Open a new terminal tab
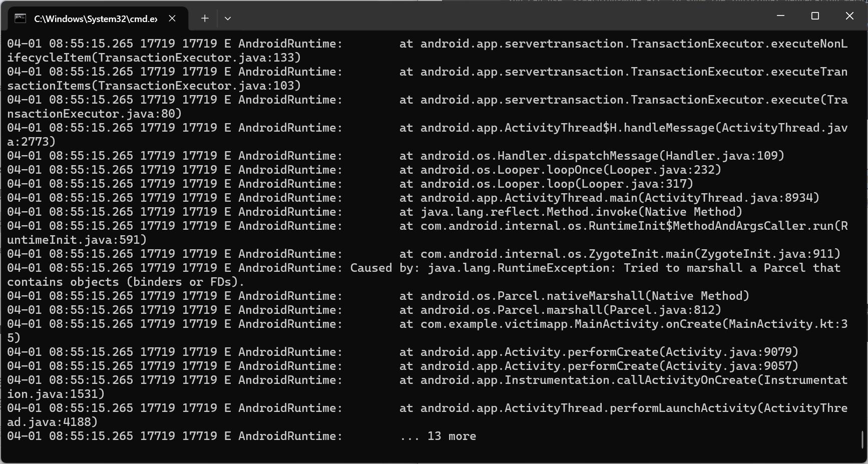This screenshot has height=464, width=868. coord(205,19)
